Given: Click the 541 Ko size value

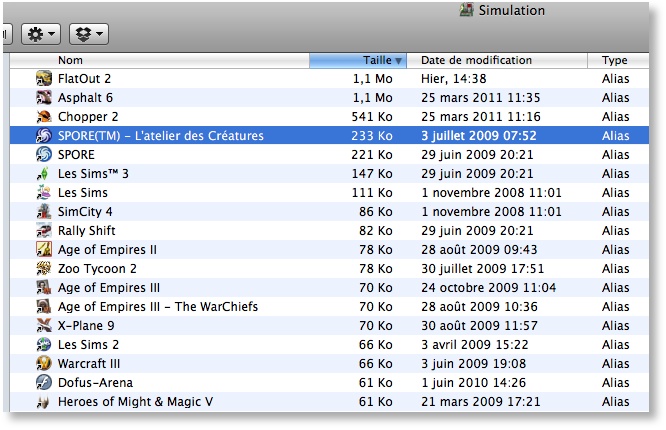Looking at the screenshot, I should 372,116.
